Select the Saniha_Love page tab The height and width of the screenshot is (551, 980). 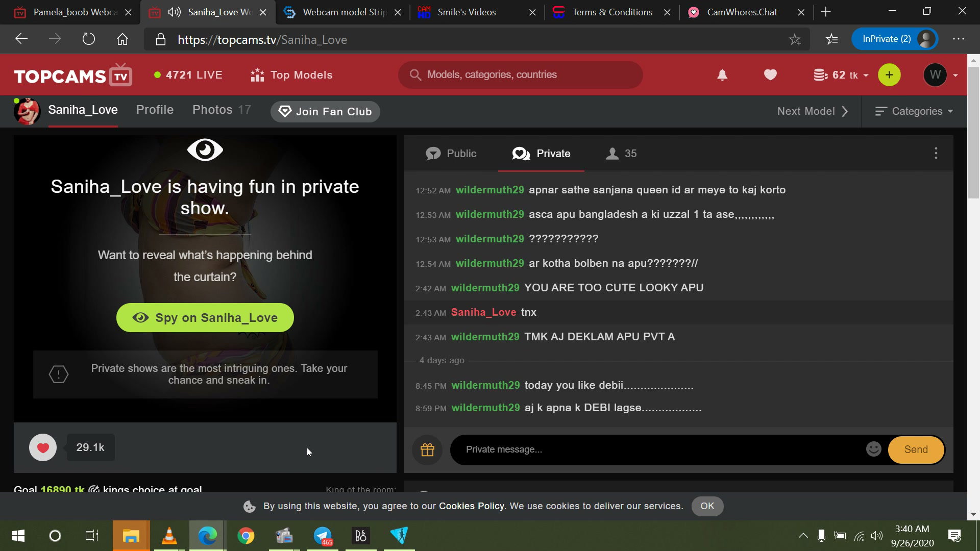pyautogui.click(x=83, y=110)
